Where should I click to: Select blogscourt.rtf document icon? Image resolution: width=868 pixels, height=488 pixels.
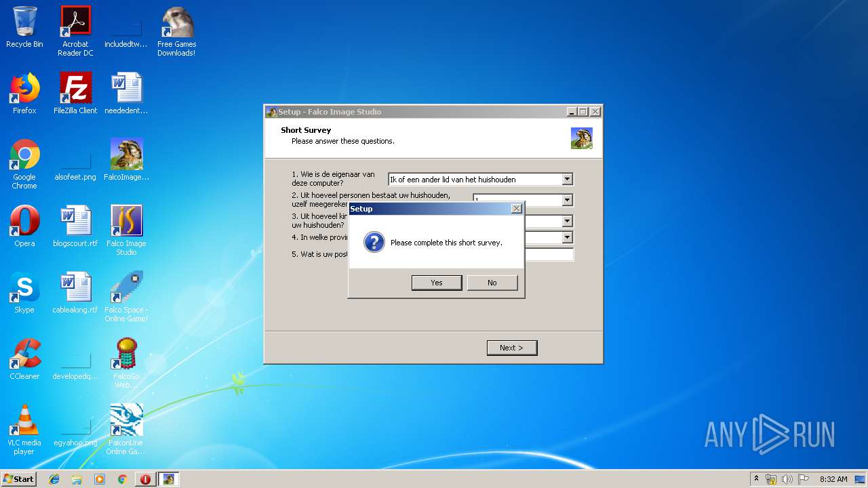pos(75,226)
